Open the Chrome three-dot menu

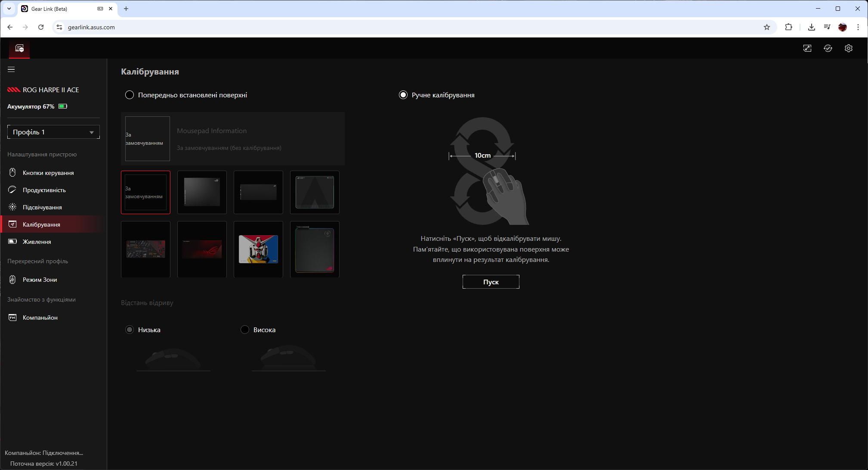[x=858, y=27]
